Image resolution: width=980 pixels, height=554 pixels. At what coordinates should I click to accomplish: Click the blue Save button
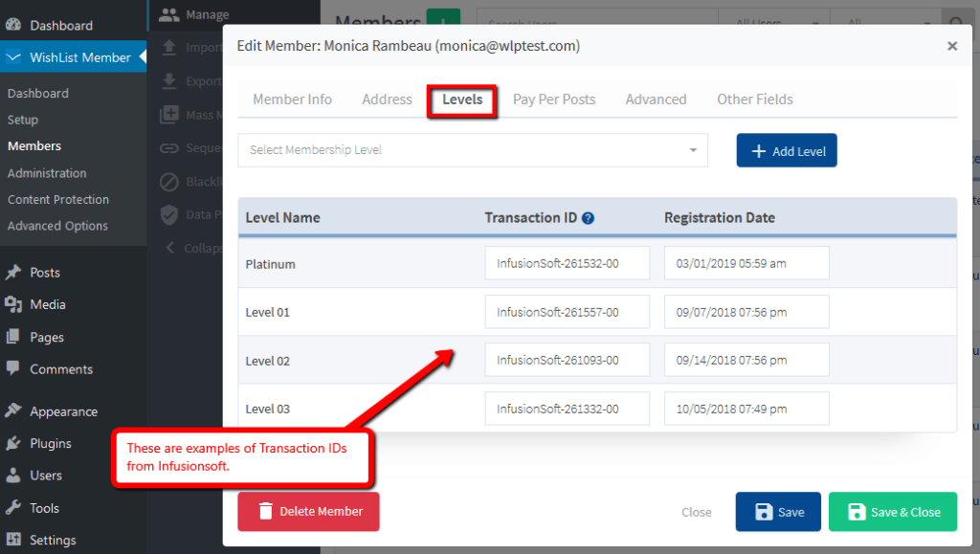tap(778, 512)
